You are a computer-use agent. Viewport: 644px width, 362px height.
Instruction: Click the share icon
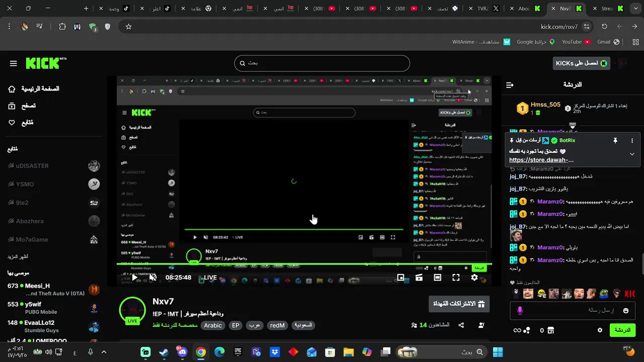(461, 325)
